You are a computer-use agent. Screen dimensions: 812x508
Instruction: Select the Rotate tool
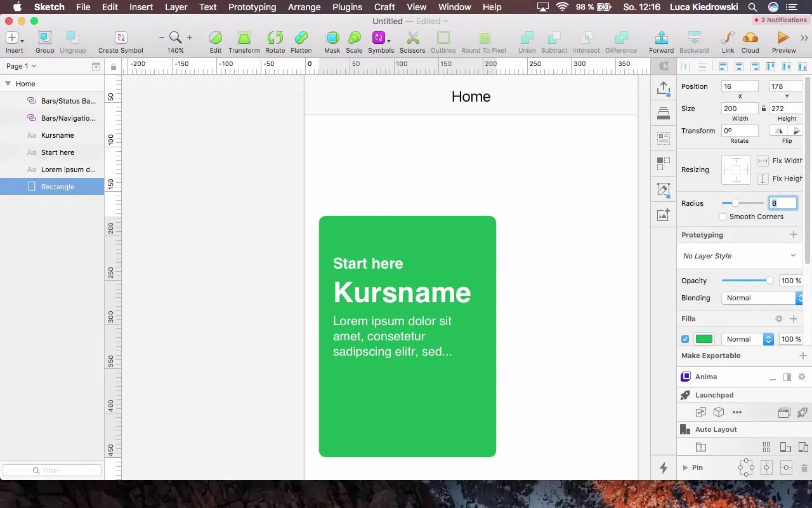pos(275,37)
